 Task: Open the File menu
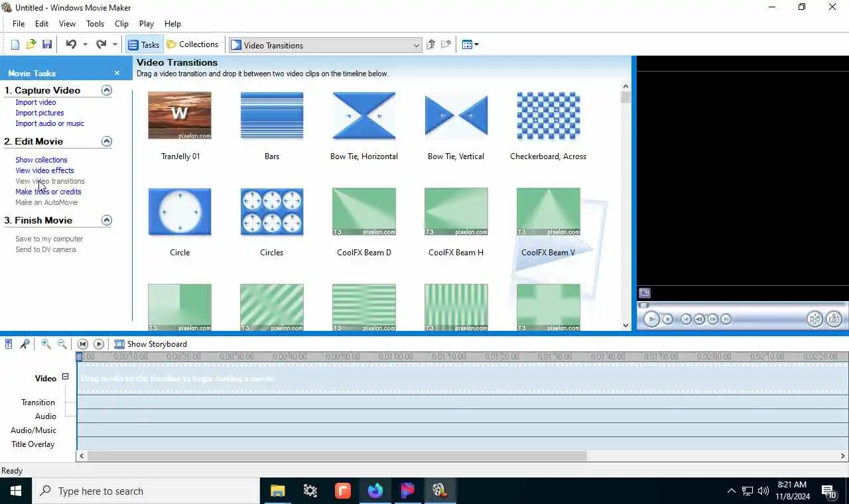tap(19, 23)
